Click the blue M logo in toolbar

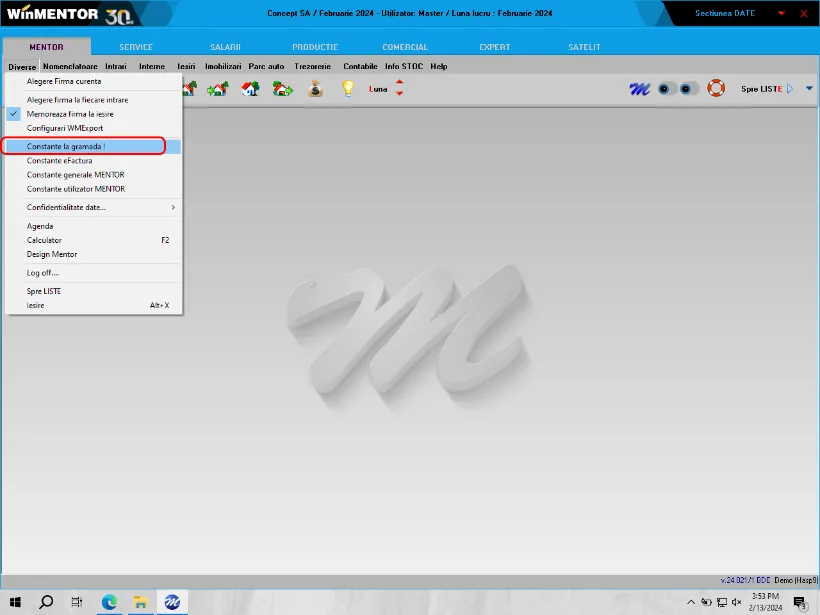[640, 89]
